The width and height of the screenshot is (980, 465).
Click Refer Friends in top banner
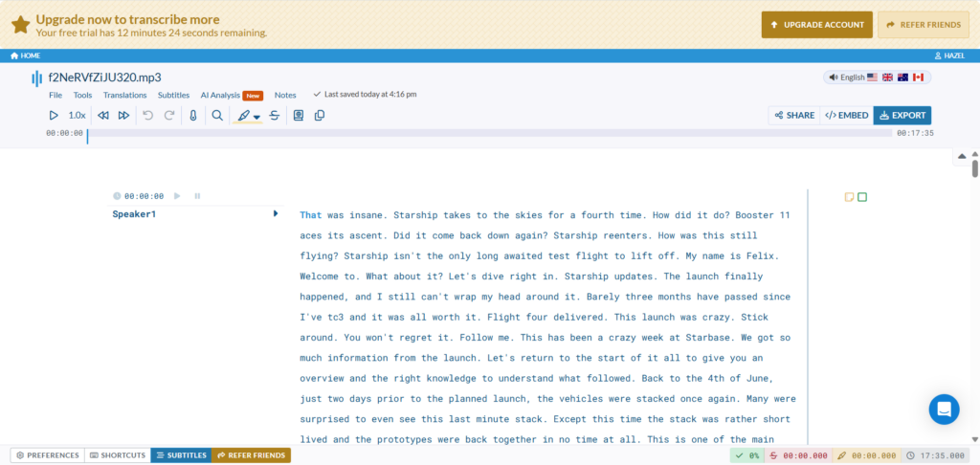pos(924,25)
